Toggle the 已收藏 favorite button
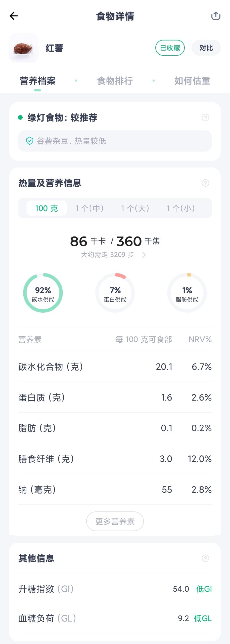 170,48
